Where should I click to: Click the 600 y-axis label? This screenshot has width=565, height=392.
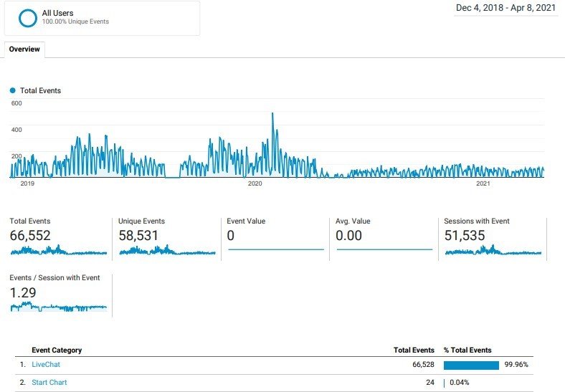click(16, 103)
